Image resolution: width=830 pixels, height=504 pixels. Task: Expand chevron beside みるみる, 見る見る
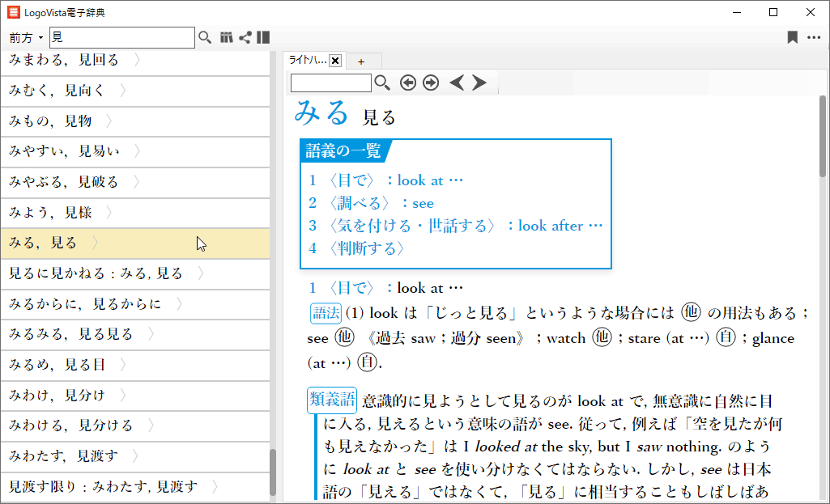151,334
